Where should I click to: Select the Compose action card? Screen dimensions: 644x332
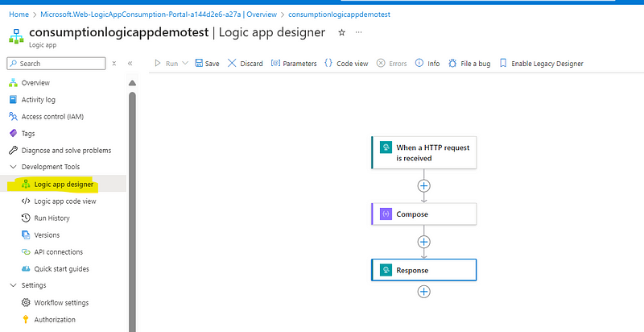click(x=424, y=214)
